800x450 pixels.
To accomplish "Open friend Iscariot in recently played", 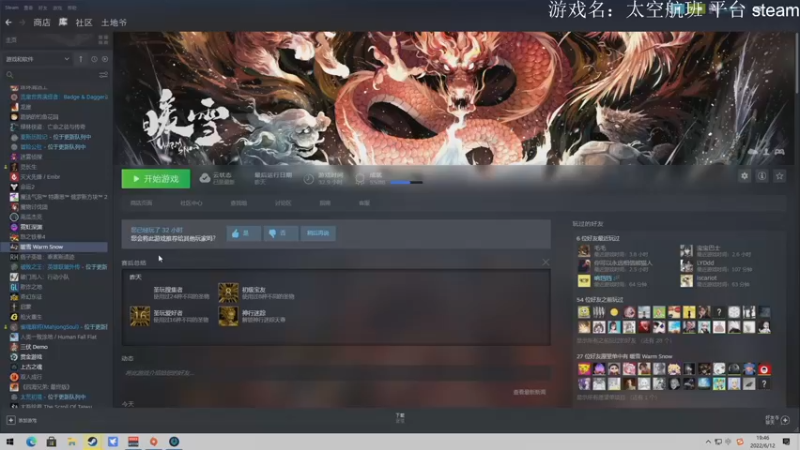I will click(x=686, y=281).
